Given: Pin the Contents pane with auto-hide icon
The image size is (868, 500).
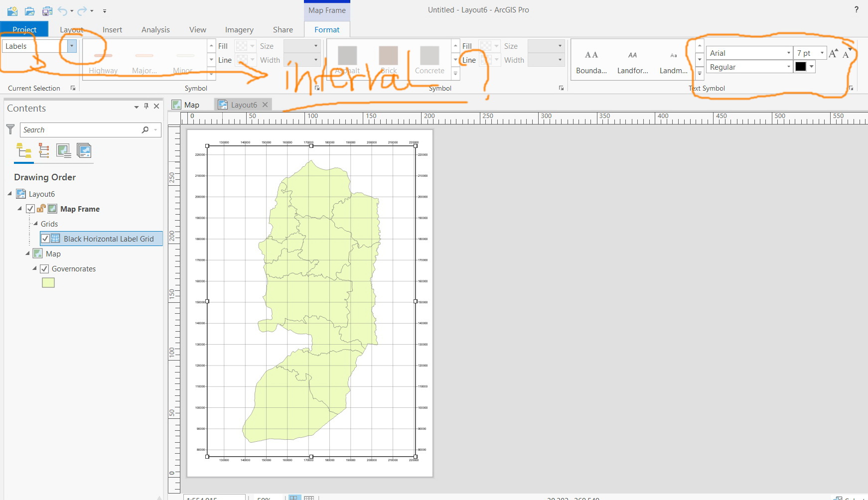Looking at the screenshot, I should [146, 106].
